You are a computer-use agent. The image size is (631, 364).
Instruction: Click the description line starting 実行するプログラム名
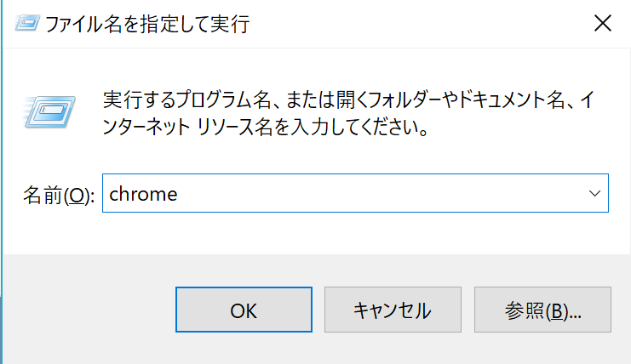(x=341, y=100)
